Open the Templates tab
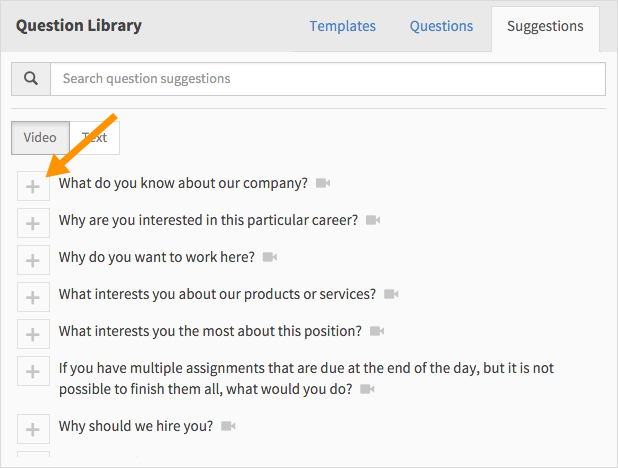Image resolution: width=618 pixels, height=468 pixels. click(343, 26)
